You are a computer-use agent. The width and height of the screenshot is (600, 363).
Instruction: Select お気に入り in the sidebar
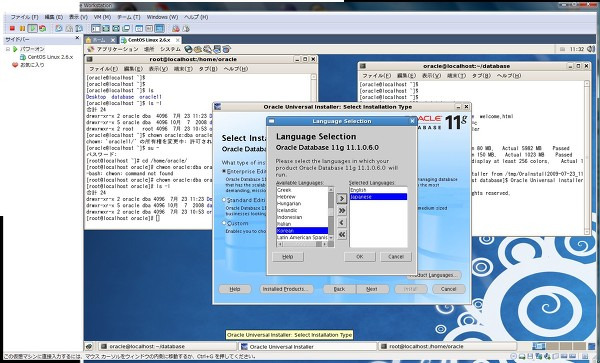coord(32,65)
